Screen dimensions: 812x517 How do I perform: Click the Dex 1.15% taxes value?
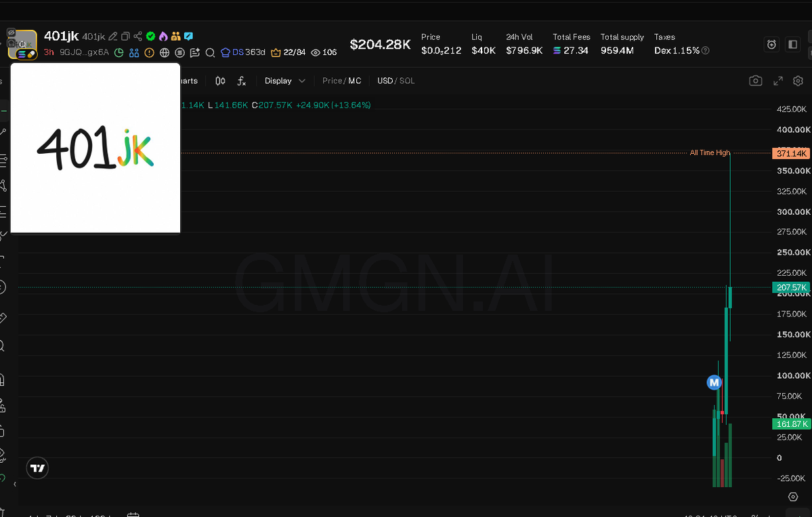click(x=677, y=51)
